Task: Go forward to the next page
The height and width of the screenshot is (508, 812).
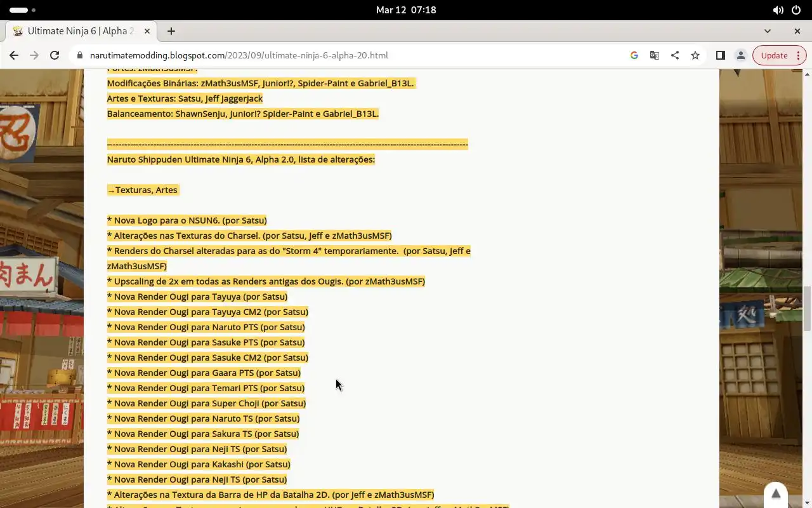Action: click(34, 55)
